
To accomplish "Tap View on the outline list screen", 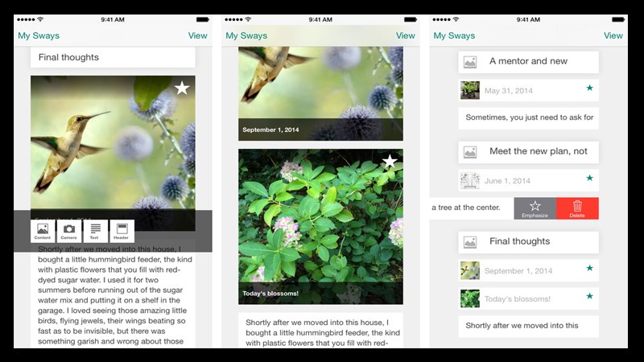I will 613,35.
